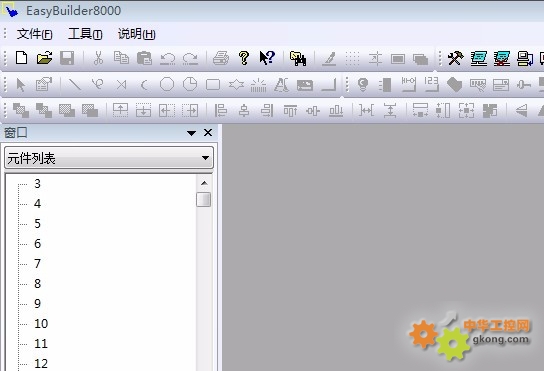The image size is (544, 371).
Task: Start the online simulation icon
Action: point(502,58)
